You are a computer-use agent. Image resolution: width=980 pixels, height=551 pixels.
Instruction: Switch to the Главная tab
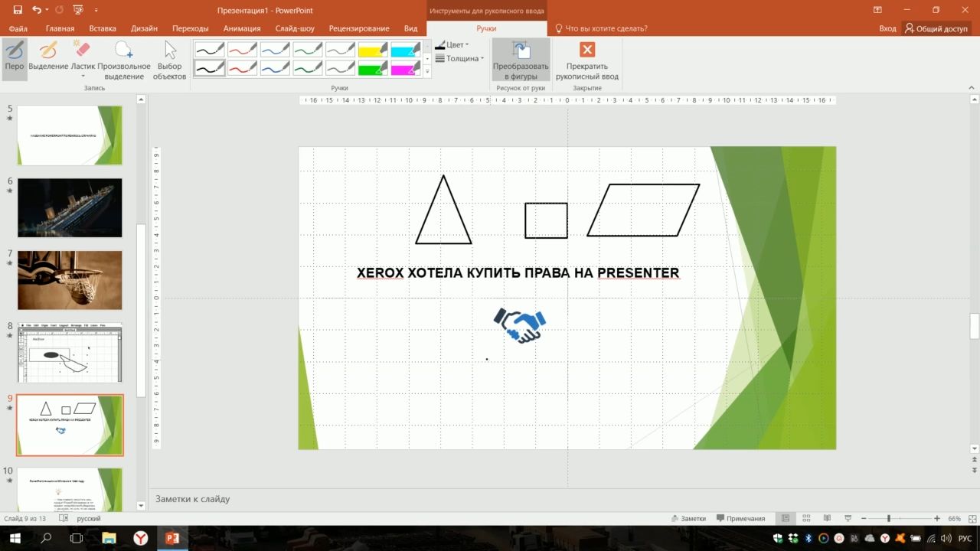pyautogui.click(x=60, y=28)
